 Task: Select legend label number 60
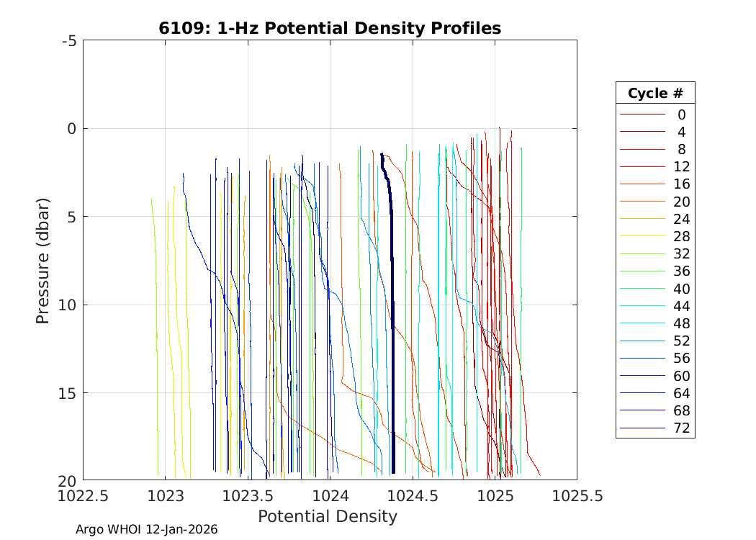pos(681,376)
